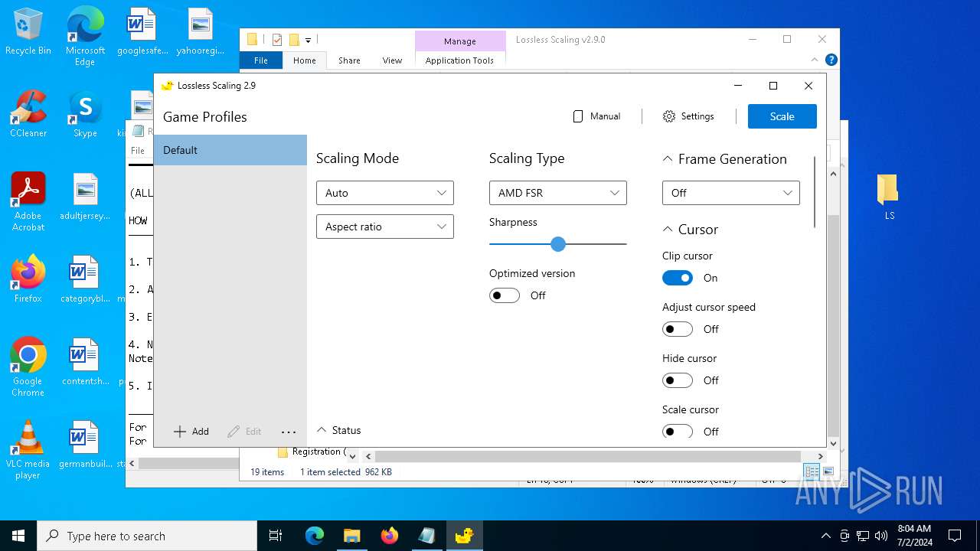Open the categorybl Word document icon
980x551 pixels.
pos(85,280)
